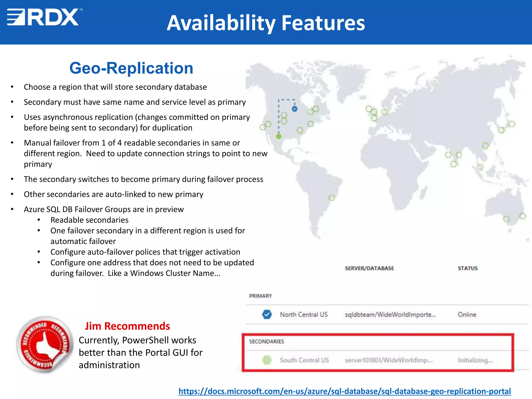Click the "Geo-Replication" heading

pos(131,68)
